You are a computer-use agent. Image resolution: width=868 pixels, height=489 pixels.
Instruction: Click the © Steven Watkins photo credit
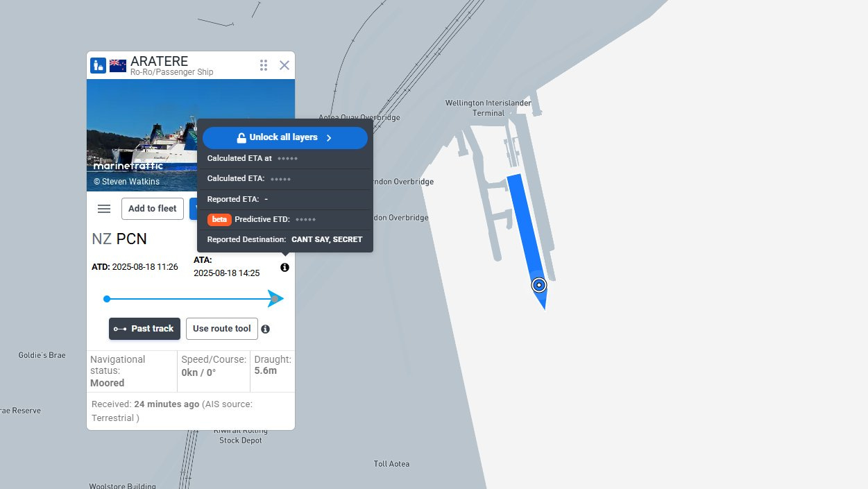pyautogui.click(x=126, y=182)
